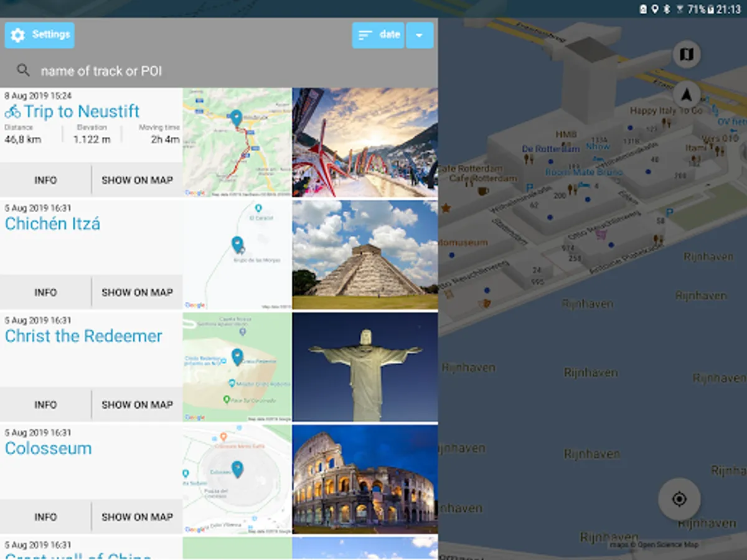Click the orange star marker on the map
The width and height of the screenshot is (747, 560).
tap(446, 208)
